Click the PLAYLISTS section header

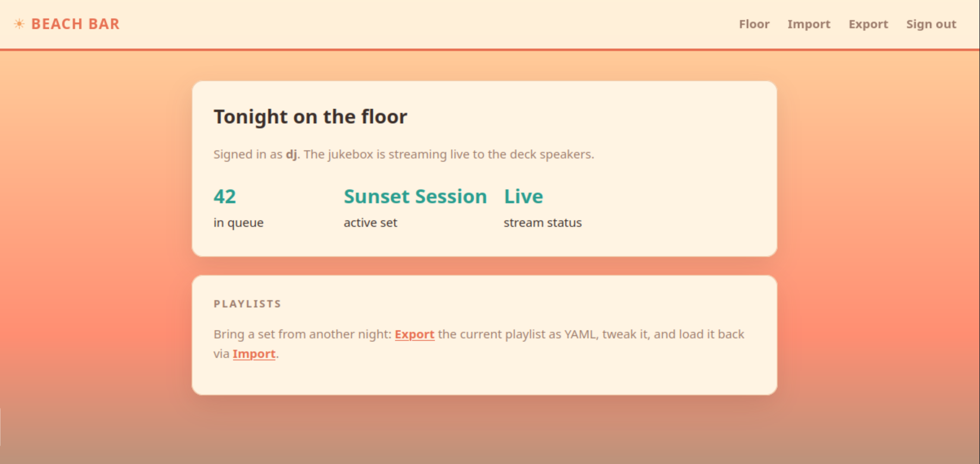(247, 304)
